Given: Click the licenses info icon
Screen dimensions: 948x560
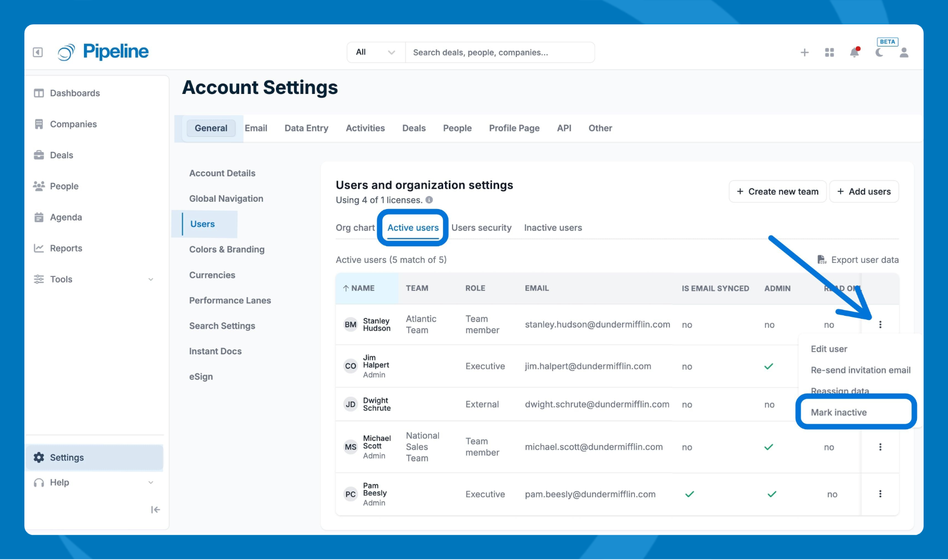Looking at the screenshot, I should point(429,200).
